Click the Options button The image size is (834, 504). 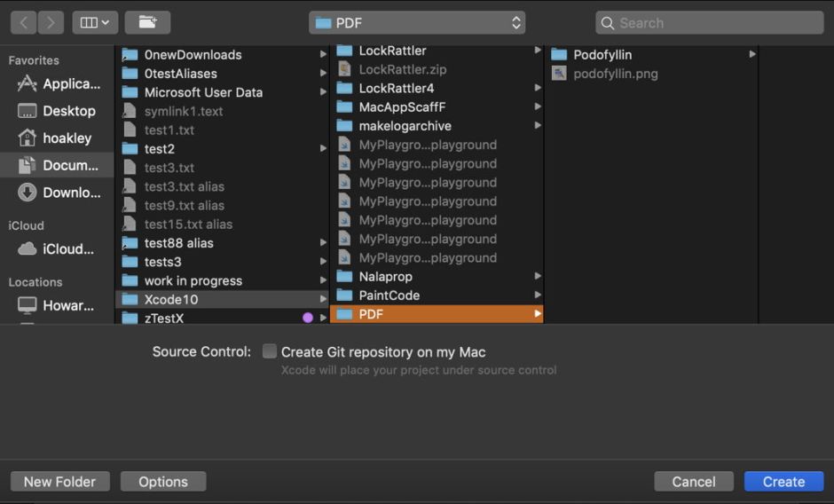pyautogui.click(x=163, y=482)
